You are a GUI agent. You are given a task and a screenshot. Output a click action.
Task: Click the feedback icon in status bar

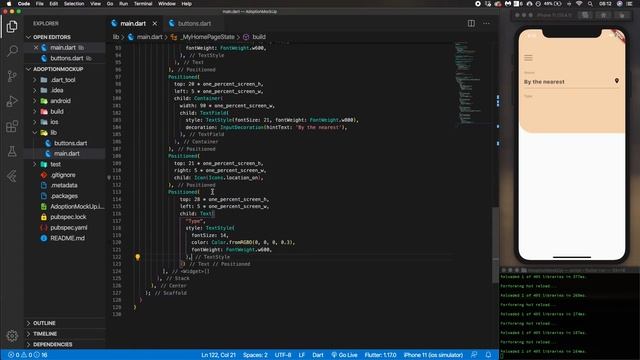(474, 355)
